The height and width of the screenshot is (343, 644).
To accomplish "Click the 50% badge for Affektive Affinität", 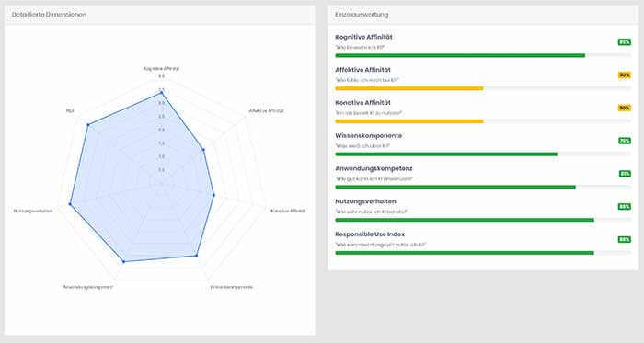I will (625, 75).
